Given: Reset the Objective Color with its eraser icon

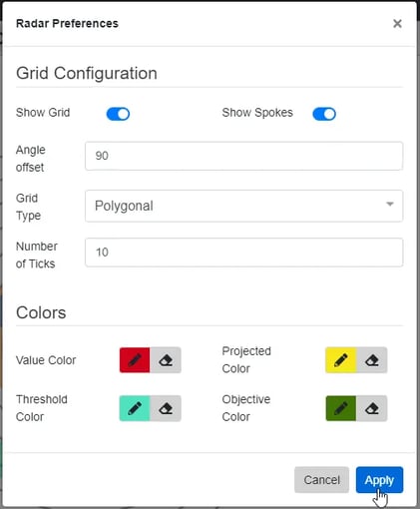Looking at the screenshot, I should (372, 408).
